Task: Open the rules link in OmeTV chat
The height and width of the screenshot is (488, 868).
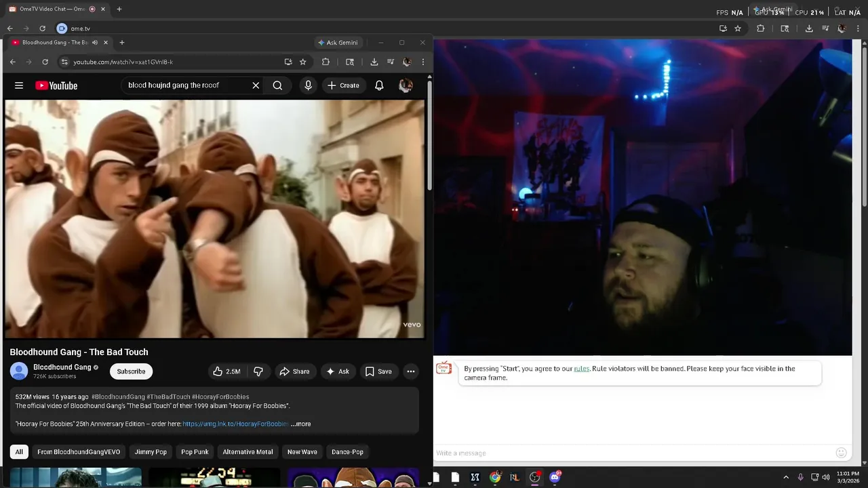Action: point(582,369)
